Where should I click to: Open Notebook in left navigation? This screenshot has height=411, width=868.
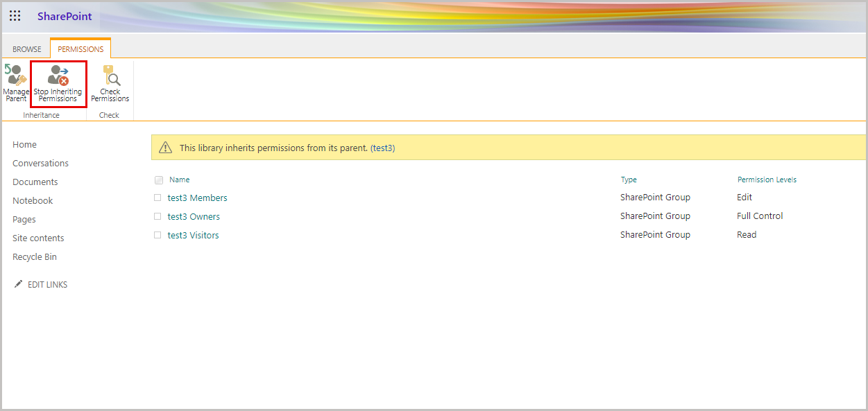coord(33,200)
